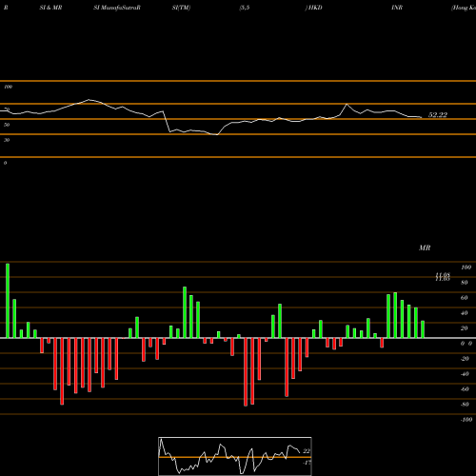This screenshot has width=476, height=476.
Task: Click the MR axis label 60
Action: (x=465, y=298)
